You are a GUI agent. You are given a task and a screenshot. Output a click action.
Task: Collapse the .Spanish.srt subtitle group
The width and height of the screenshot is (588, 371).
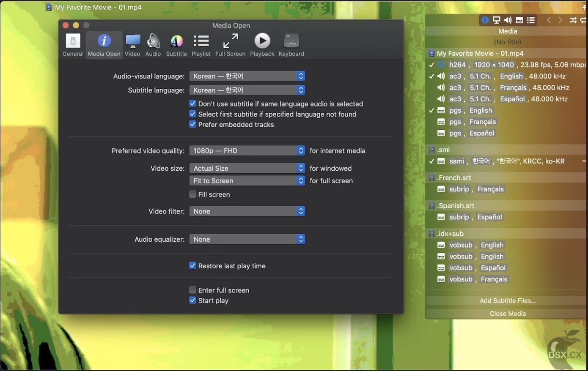[431, 205]
